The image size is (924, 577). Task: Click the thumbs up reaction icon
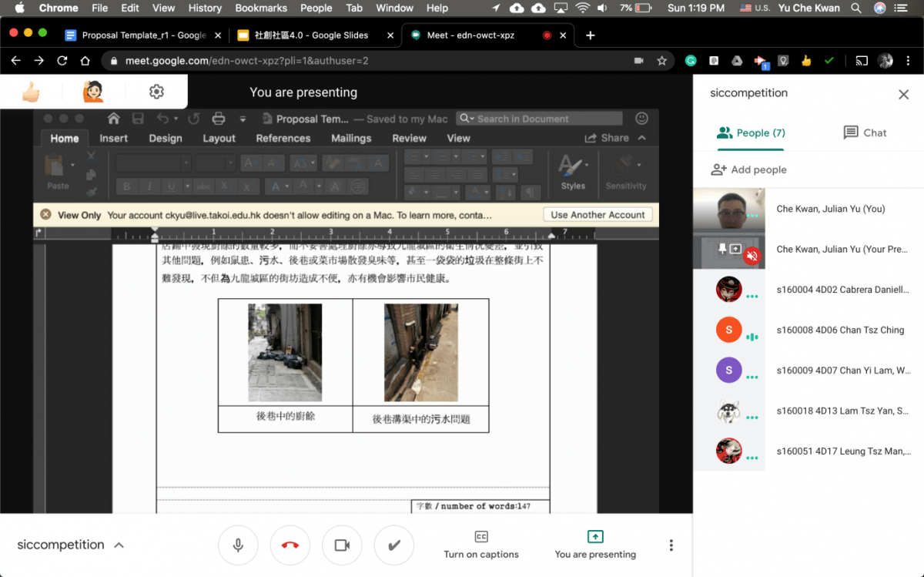pos(31,92)
